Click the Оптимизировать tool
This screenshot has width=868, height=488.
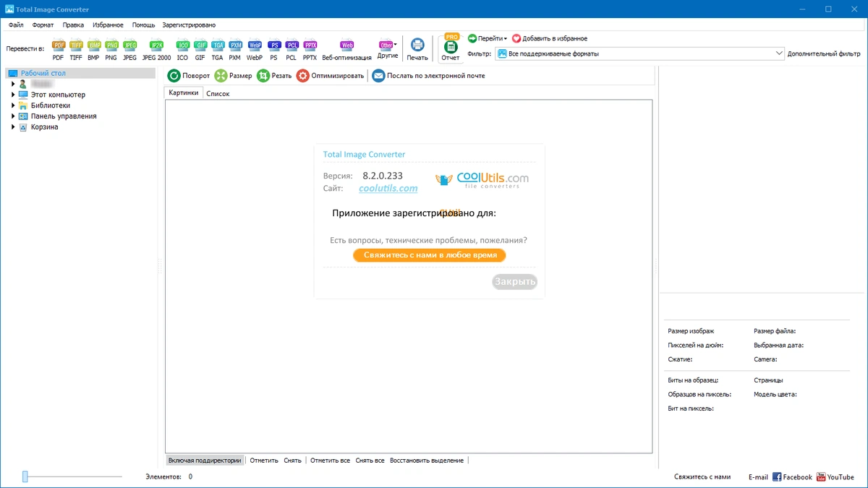(x=331, y=75)
